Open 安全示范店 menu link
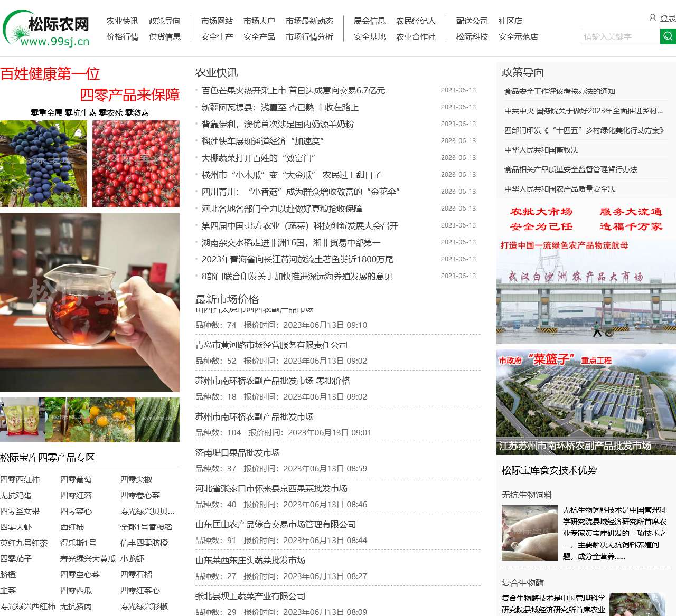The width and height of the screenshot is (676, 616). tap(518, 37)
